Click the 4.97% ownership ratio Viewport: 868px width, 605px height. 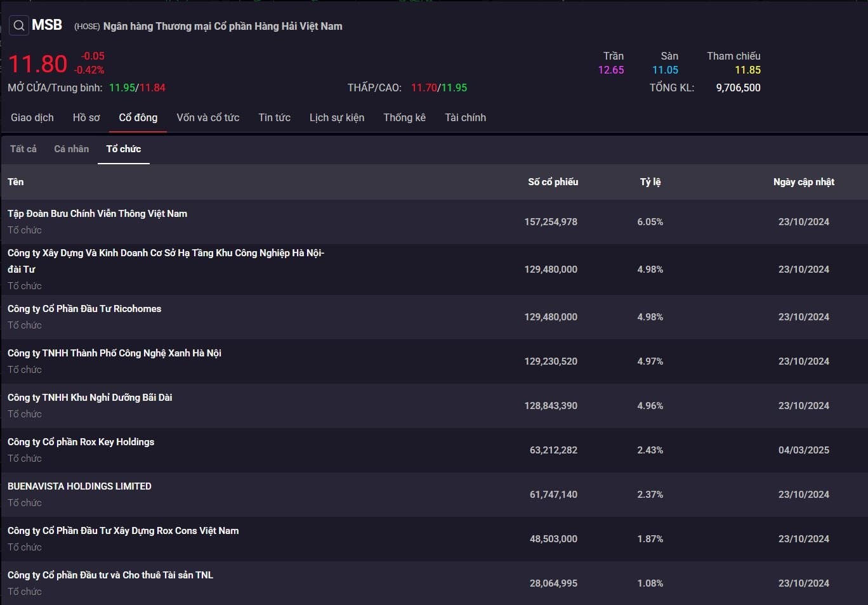pyautogui.click(x=650, y=361)
